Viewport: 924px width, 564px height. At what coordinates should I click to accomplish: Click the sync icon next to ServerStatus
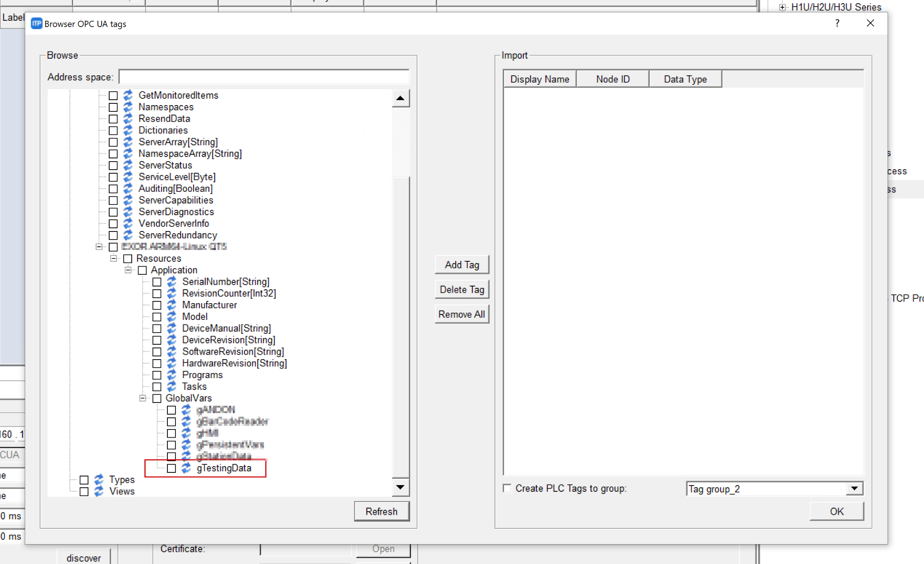pos(128,166)
